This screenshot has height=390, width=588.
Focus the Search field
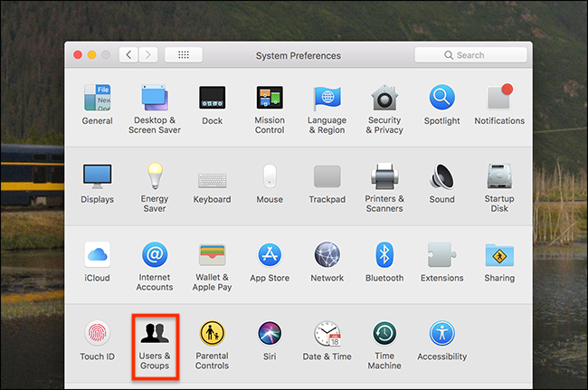(470, 55)
